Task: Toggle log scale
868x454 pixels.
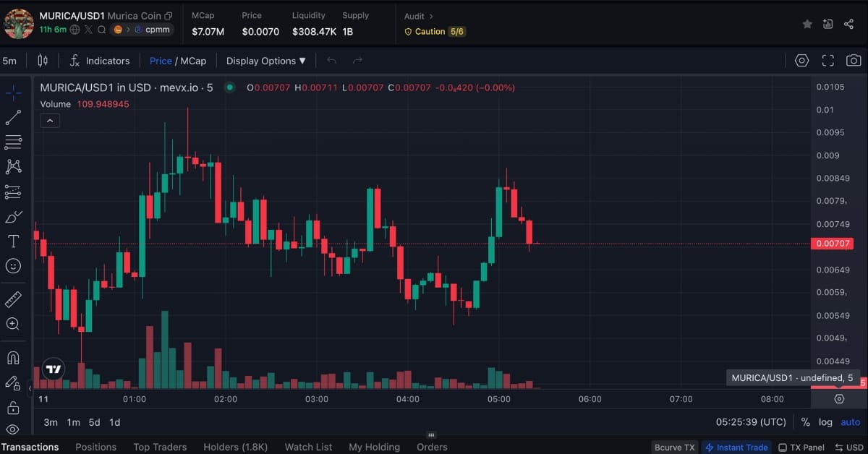Action: tap(825, 422)
